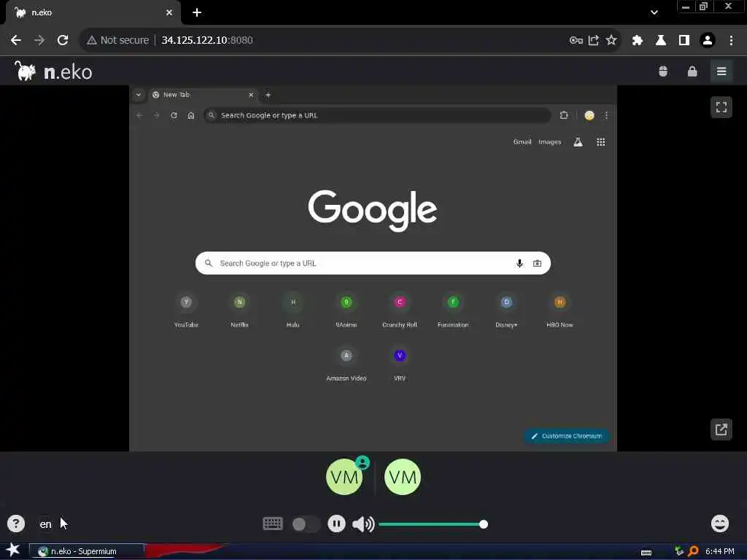The width and height of the screenshot is (747, 560).
Task: Open the Crunchy Roll shortcut
Action: (400, 311)
